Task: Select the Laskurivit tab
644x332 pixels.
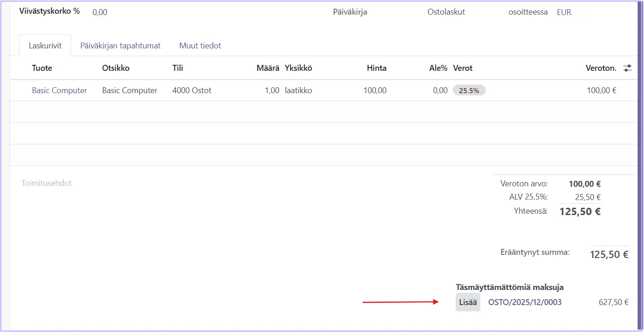Action: [x=45, y=46]
